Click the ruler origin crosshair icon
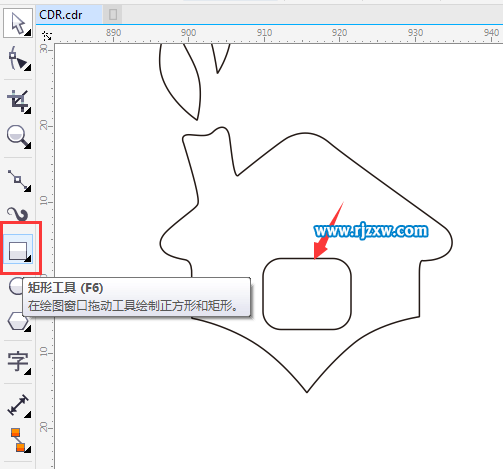Screen dimensions: 503x469 point(47,36)
